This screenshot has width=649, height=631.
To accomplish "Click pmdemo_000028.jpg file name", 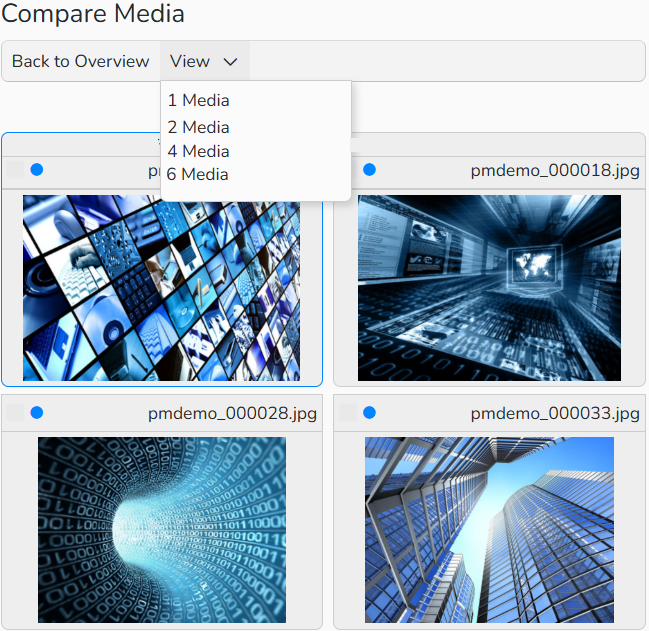I will coord(232,413).
